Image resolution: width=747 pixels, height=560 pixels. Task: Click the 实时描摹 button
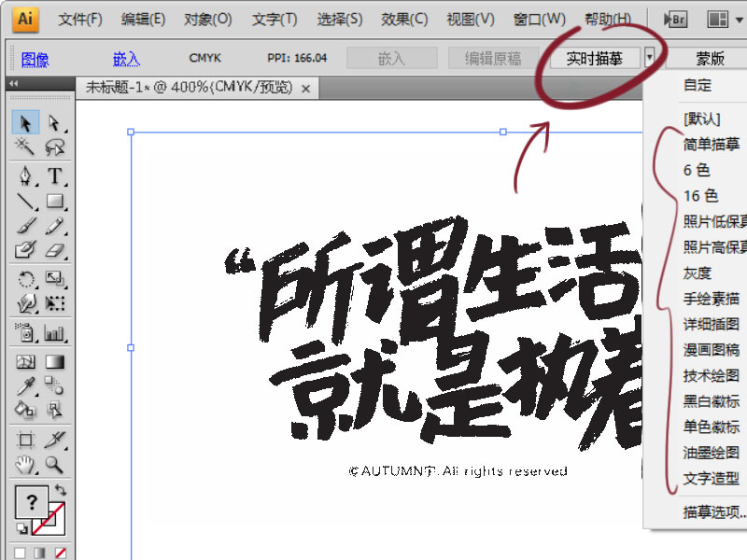[x=595, y=58]
